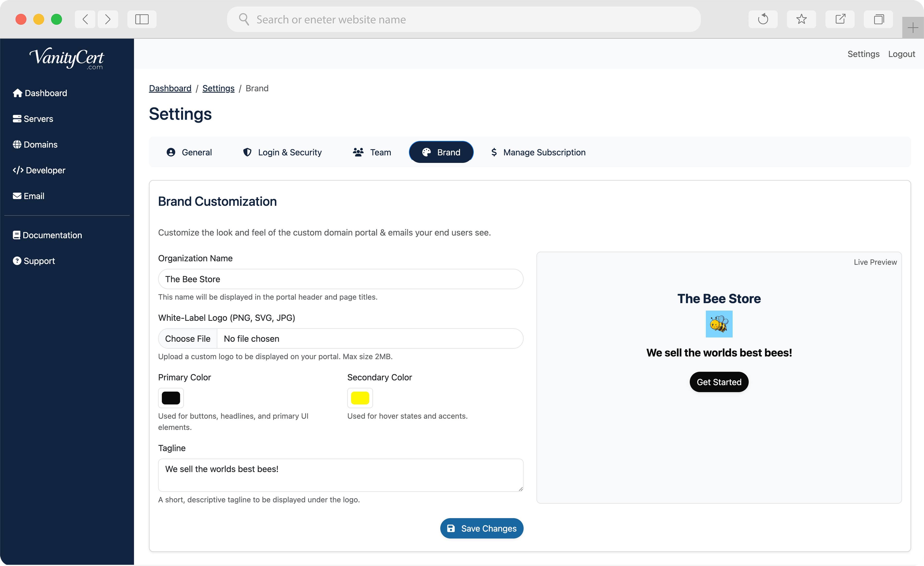
Task: Switch to the General settings tab
Action: 189,152
